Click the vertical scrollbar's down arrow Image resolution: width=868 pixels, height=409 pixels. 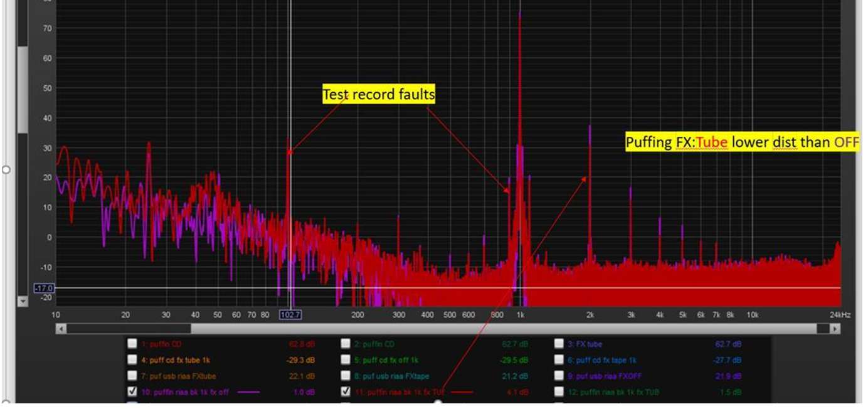coord(23,302)
